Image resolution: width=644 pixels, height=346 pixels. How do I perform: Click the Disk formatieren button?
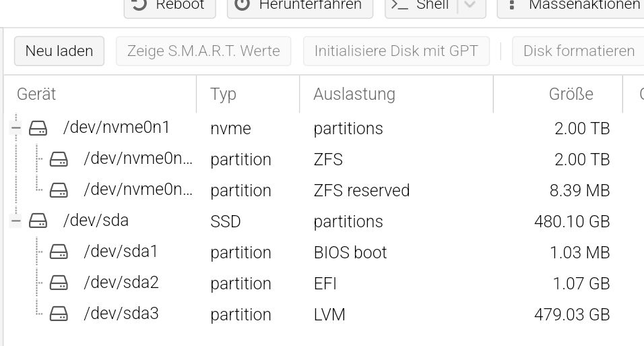(x=578, y=51)
